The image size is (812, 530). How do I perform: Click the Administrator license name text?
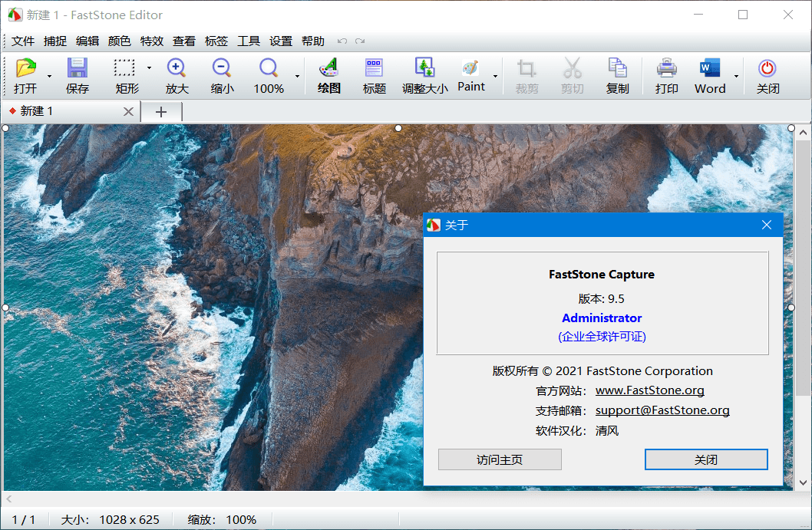602,318
